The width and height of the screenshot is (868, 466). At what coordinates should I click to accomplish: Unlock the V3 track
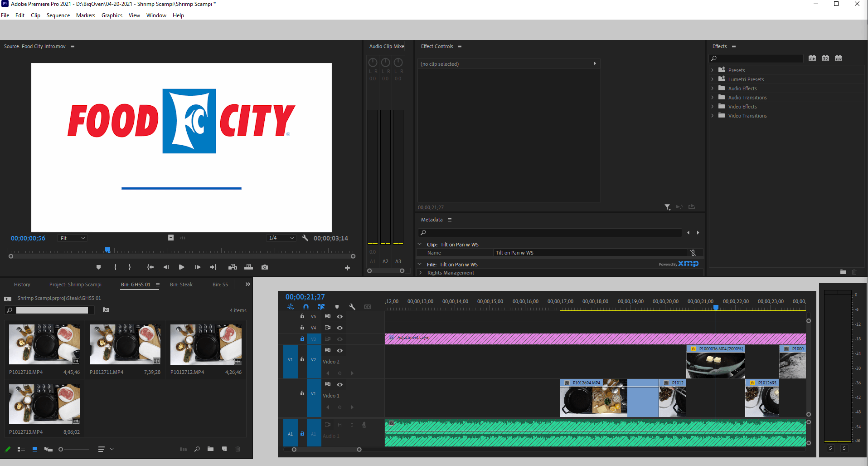point(302,338)
